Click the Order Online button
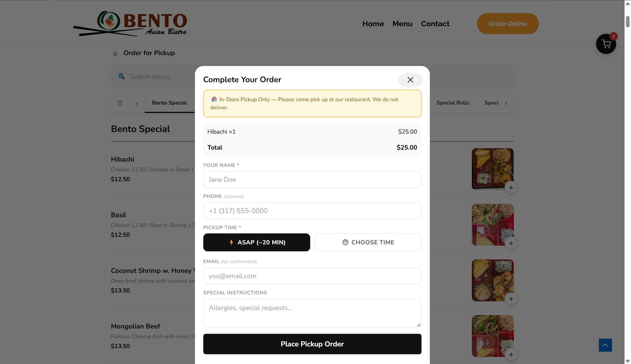Viewport: 631px width, 364px height. (x=508, y=24)
